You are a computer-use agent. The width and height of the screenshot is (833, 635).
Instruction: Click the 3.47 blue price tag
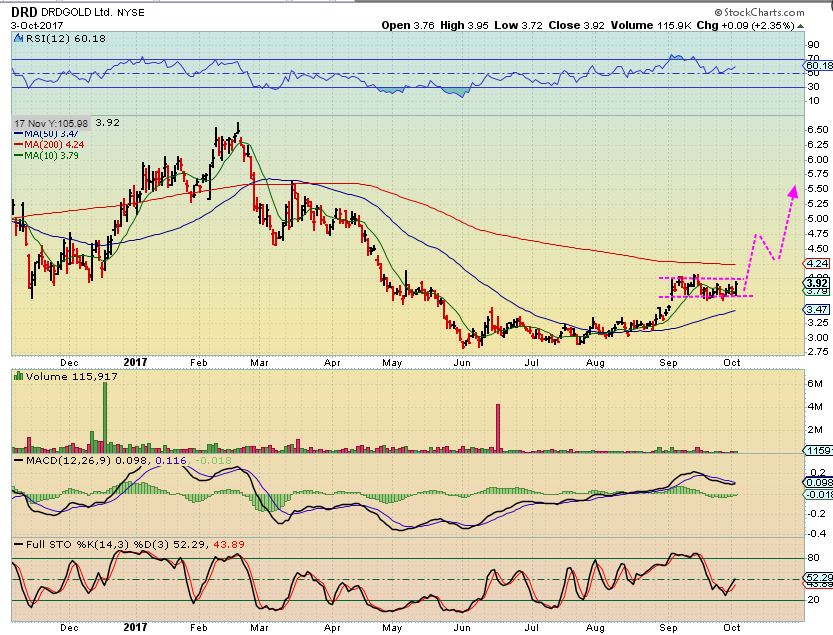(817, 309)
